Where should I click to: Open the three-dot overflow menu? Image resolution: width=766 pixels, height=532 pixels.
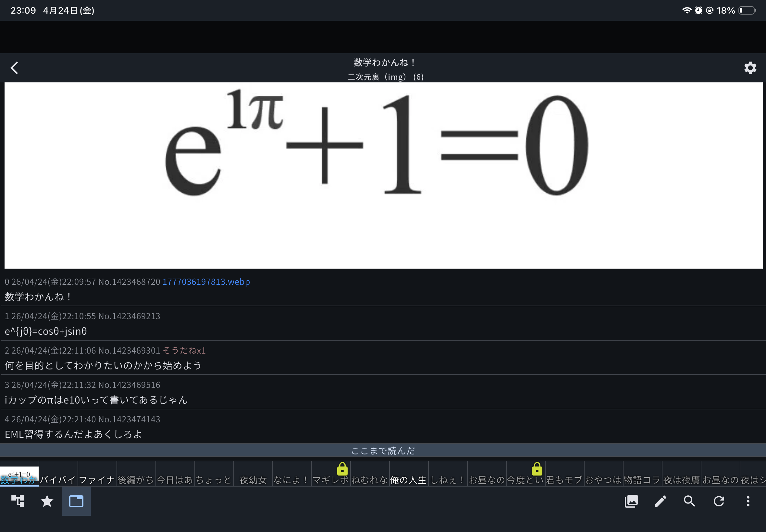tap(747, 501)
